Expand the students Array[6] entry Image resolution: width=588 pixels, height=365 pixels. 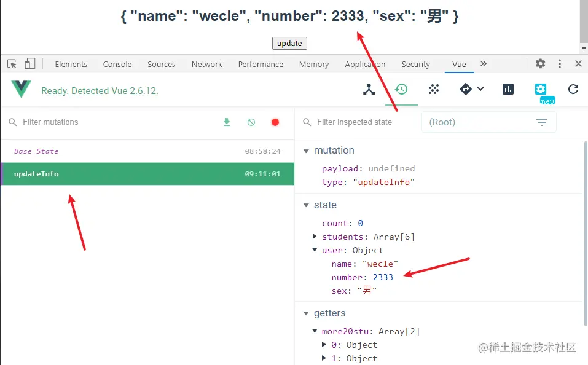(315, 237)
